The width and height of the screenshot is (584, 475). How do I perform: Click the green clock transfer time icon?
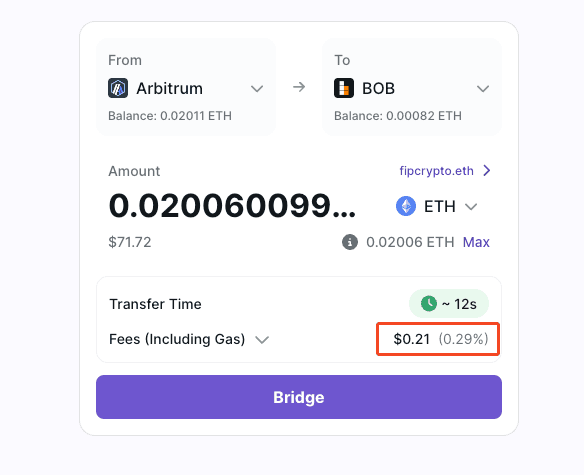[x=429, y=304]
